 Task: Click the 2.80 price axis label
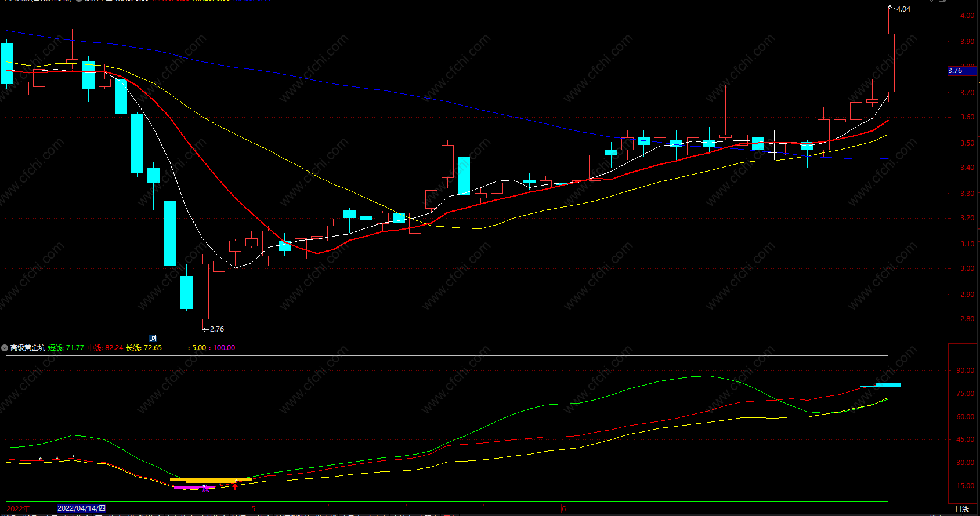point(967,319)
